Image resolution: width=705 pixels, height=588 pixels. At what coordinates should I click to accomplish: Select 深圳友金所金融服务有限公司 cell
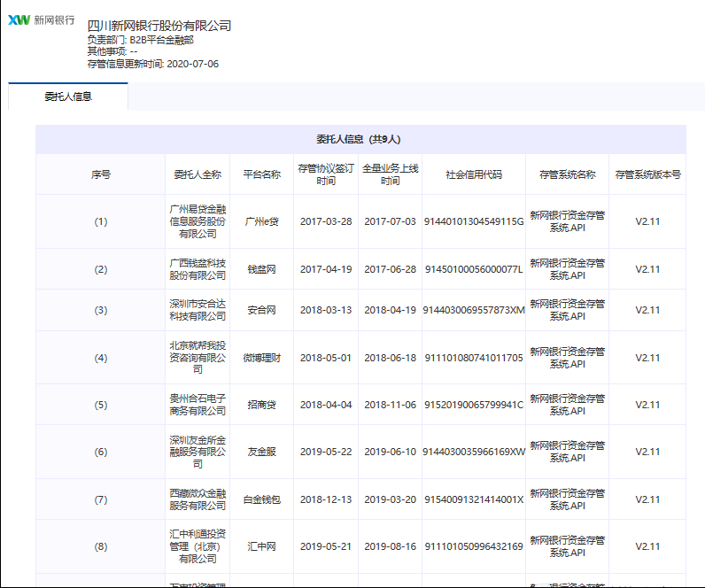(x=198, y=452)
